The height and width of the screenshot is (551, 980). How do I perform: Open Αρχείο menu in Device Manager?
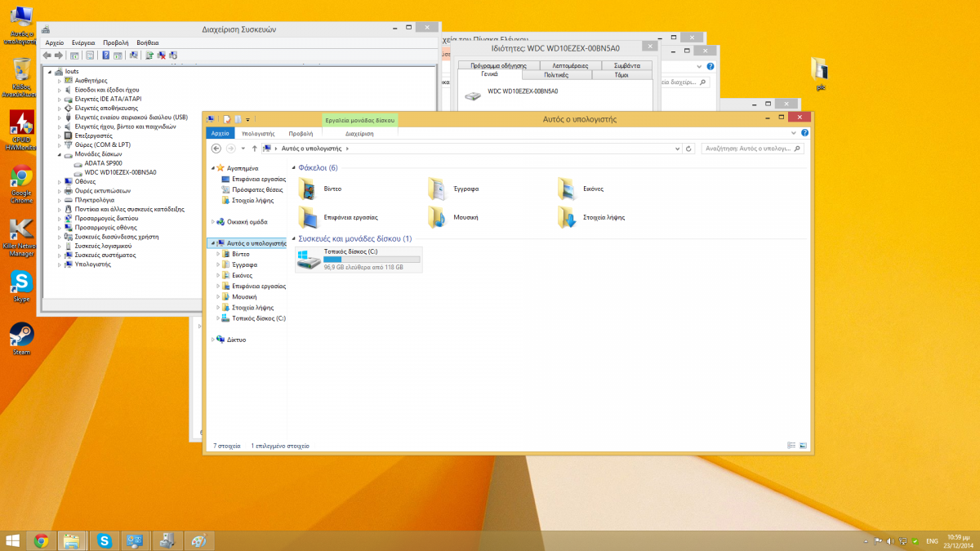(55, 42)
